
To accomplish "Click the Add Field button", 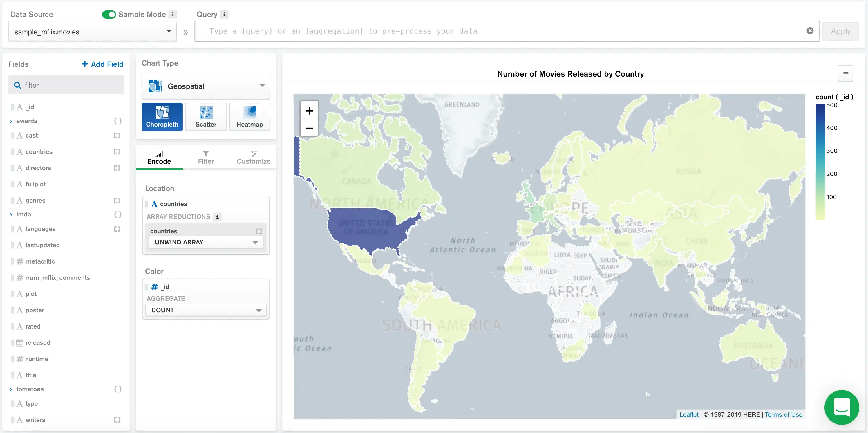I will click(102, 64).
